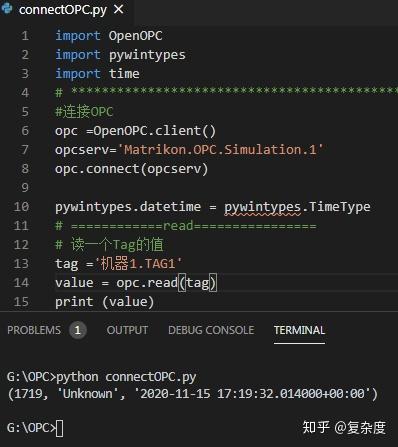Screen dimensions: 398x447
Task: Click the terminal output tuple starting with 1719
Action: pos(192,394)
